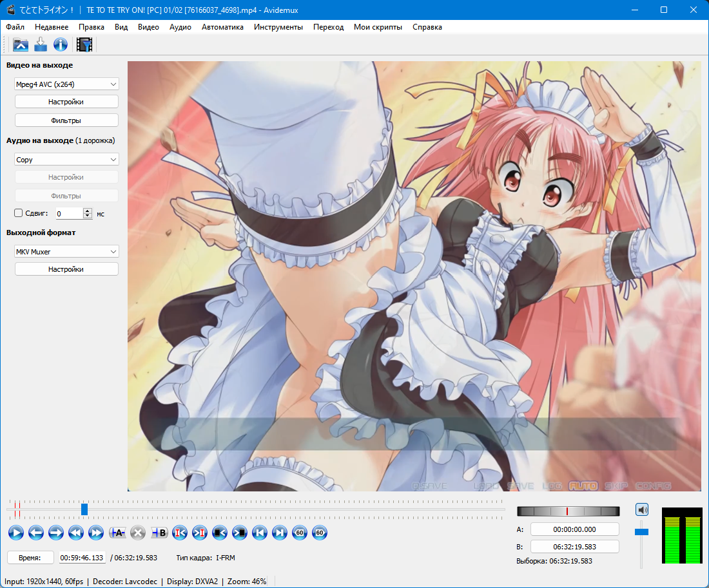Click Настройки under output format
This screenshot has height=588, width=709.
click(66, 269)
